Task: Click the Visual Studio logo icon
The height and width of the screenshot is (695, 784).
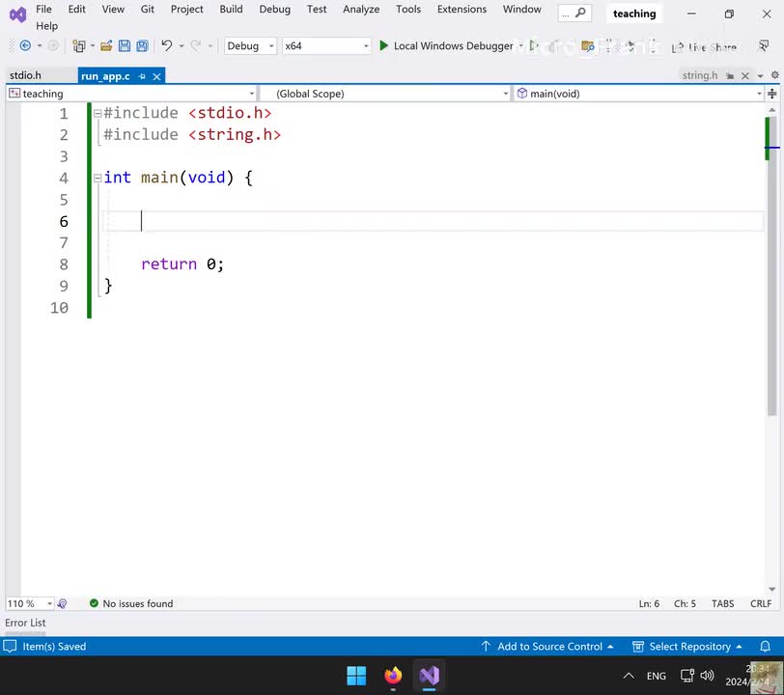Action: pyautogui.click(x=17, y=14)
